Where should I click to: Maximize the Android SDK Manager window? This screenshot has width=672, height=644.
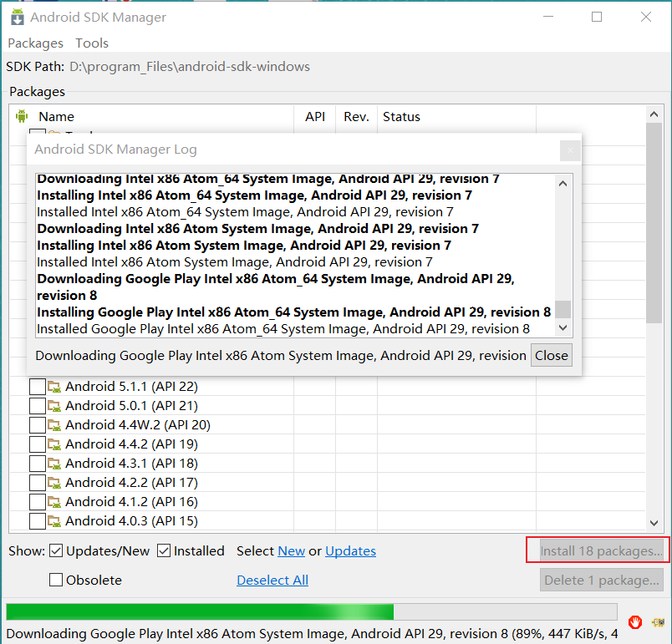pyautogui.click(x=597, y=17)
